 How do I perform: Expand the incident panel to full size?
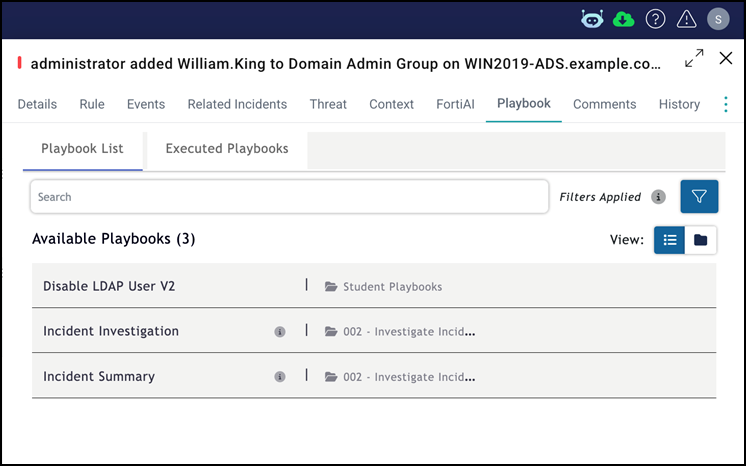[x=694, y=60]
